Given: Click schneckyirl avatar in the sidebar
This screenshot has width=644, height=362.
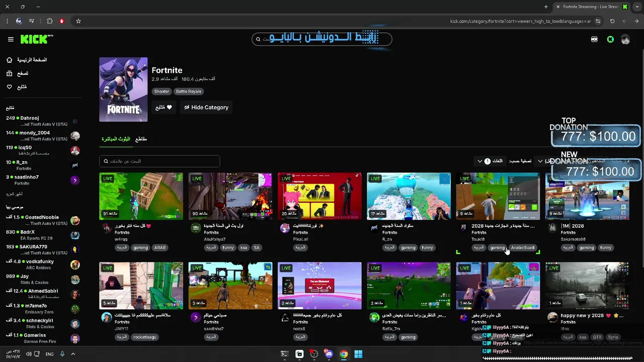Looking at the screenshot, I should point(75,323).
